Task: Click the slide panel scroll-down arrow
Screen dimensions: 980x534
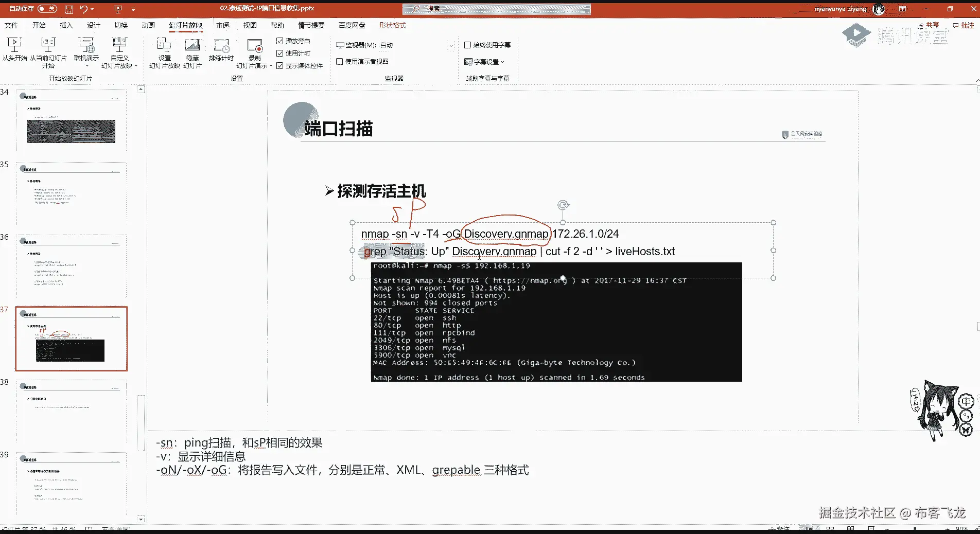Action: click(x=141, y=520)
